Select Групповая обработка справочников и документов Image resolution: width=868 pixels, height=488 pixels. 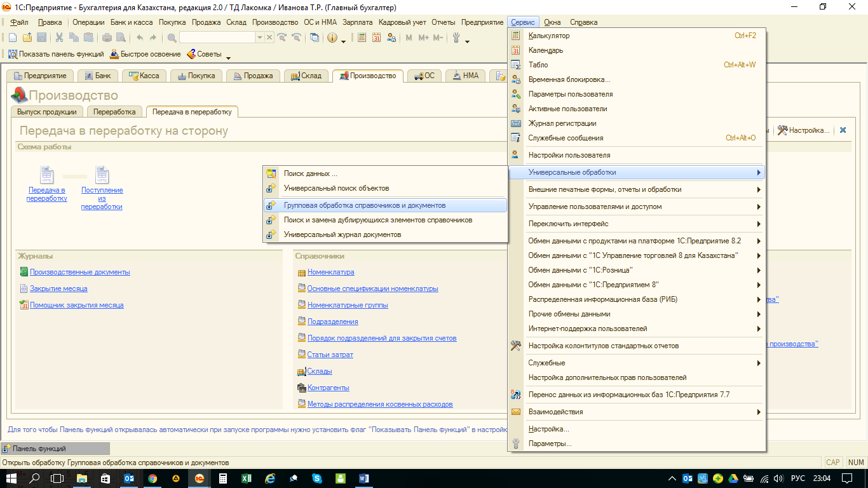[385, 205]
